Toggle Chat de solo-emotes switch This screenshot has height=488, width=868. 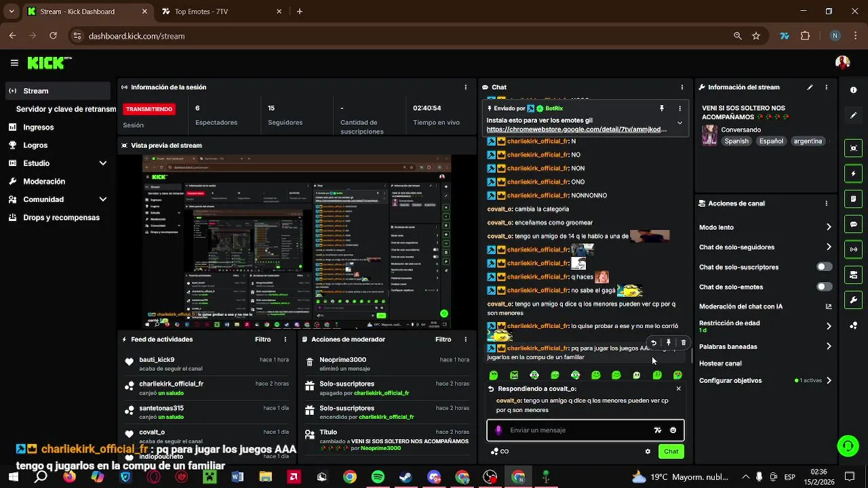click(824, 287)
